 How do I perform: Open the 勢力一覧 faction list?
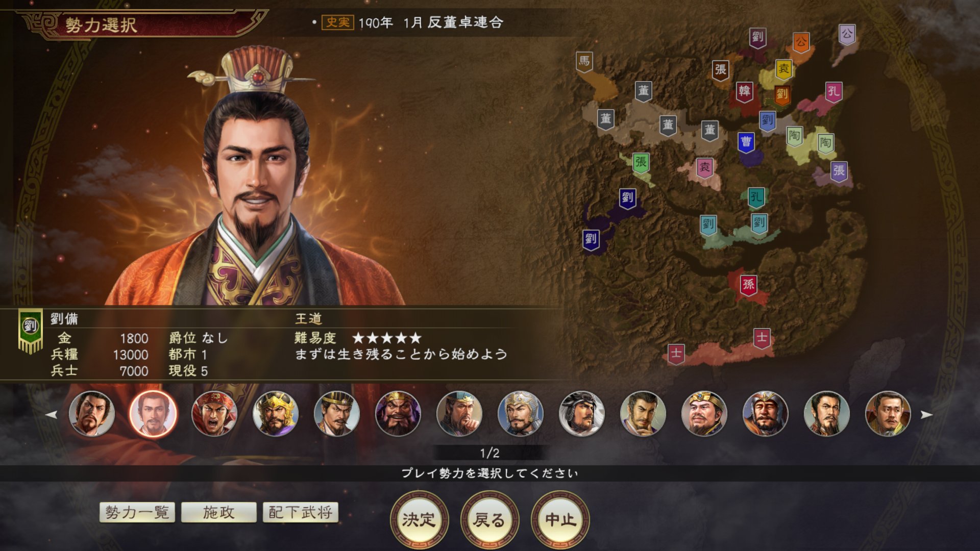[137, 512]
